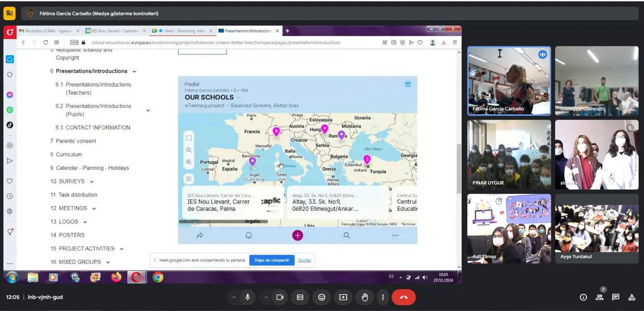Screen dimensions: 644x311
Task: Open the OUR SCHOOLS title dropdown
Action: (x=238, y=97)
